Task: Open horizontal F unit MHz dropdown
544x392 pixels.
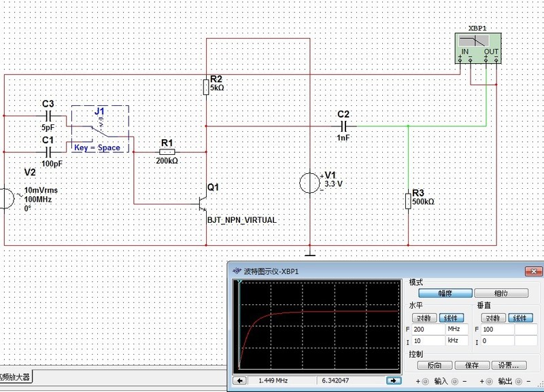Action: [458, 329]
